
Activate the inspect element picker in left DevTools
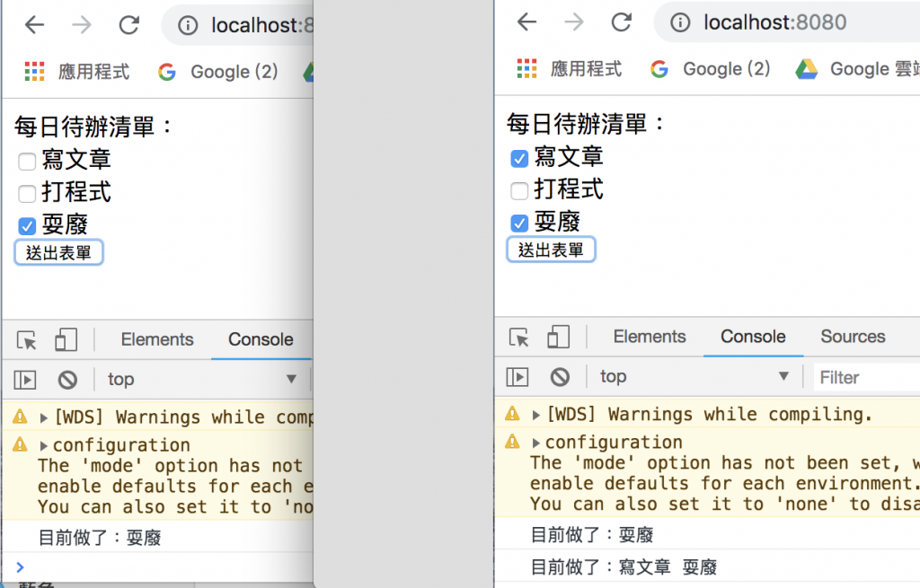point(26,340)
